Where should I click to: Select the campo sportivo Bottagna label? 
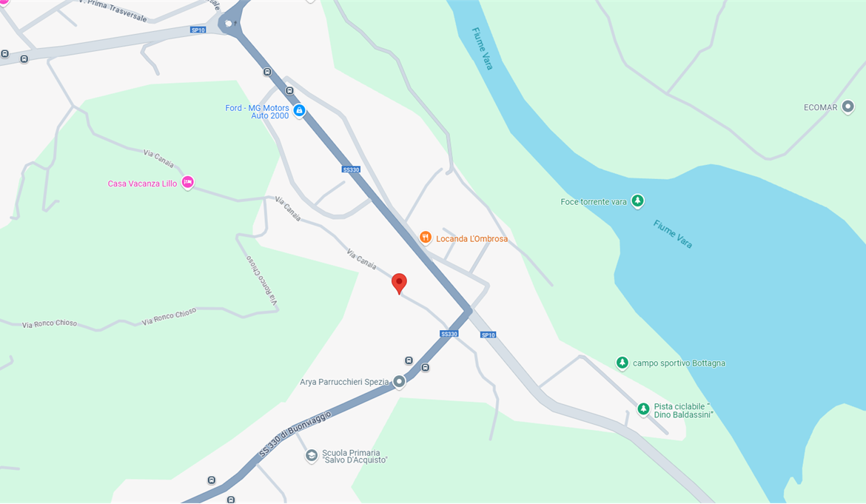tap(679, 363)
